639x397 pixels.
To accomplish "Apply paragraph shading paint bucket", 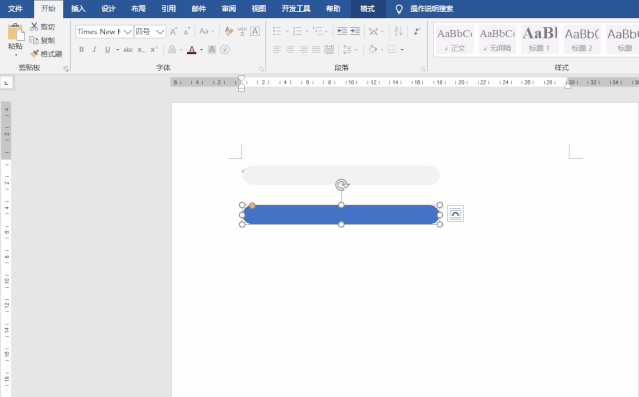I will (372, 50).
